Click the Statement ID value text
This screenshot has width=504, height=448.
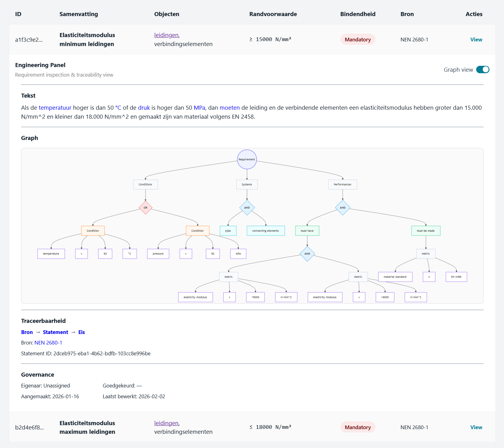102,353
